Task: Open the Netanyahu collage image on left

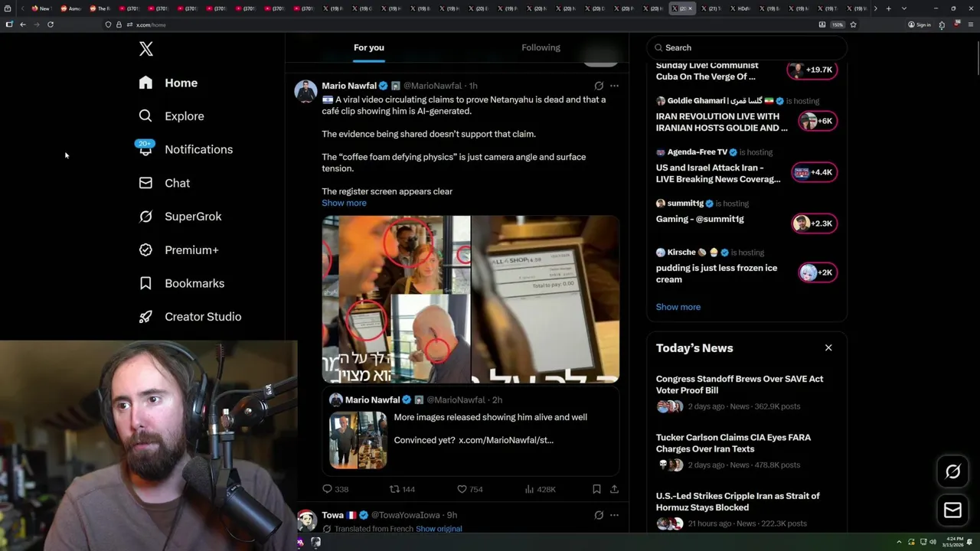Action: [396, 299]
